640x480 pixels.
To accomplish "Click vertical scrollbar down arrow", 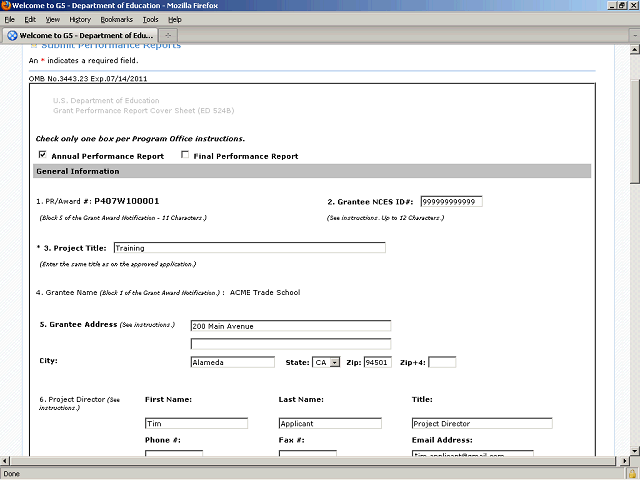I will pos(635,451).
